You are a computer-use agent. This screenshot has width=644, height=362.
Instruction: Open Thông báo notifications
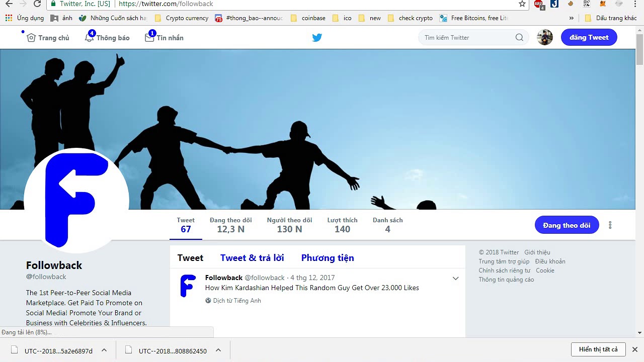[107, 38]
